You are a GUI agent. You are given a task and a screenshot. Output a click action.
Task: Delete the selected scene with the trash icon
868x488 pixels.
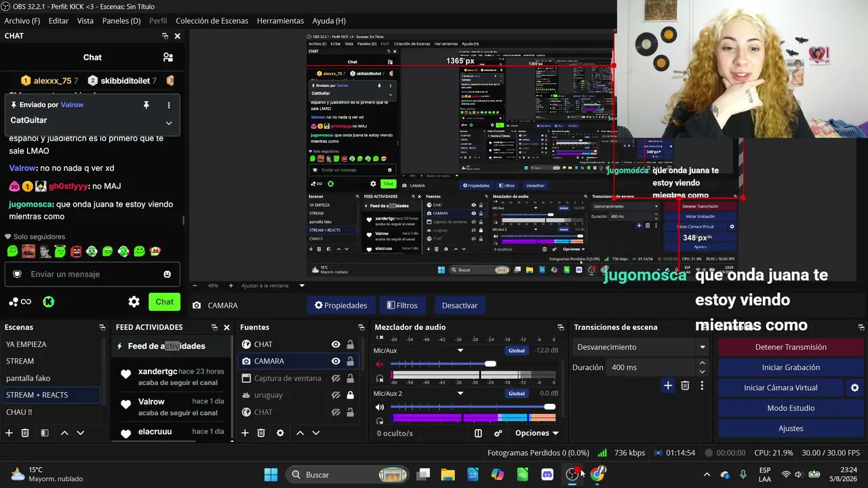pyautogui.click(x=25, y=433)
